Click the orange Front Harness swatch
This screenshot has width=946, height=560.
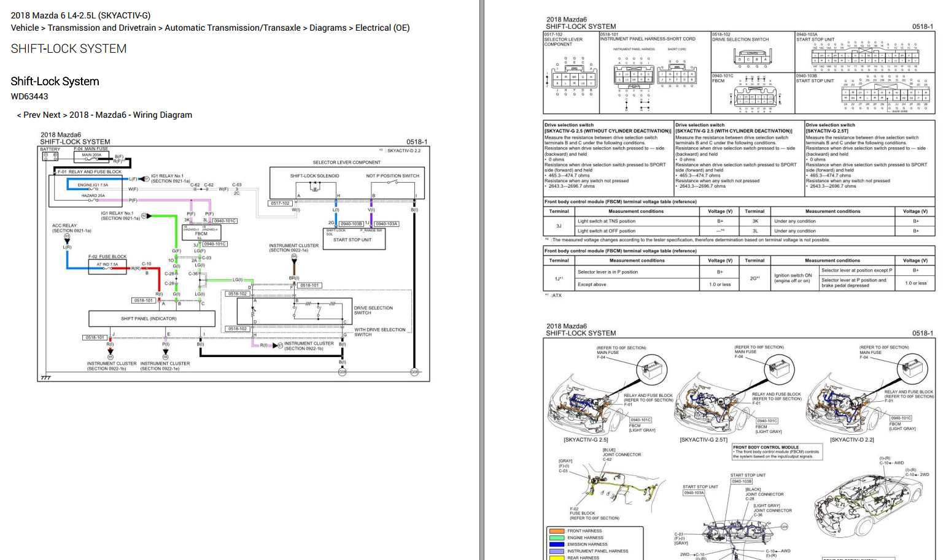point(557,531)
